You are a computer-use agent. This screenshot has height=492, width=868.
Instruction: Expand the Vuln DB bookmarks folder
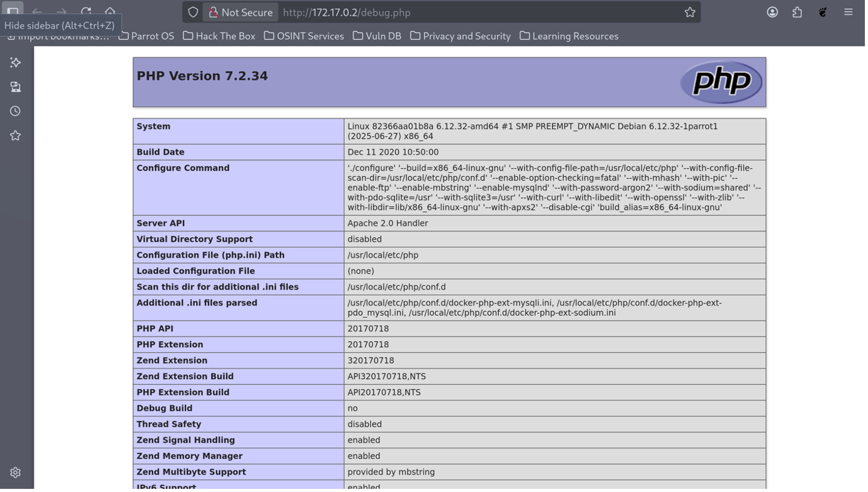[377, 36]
